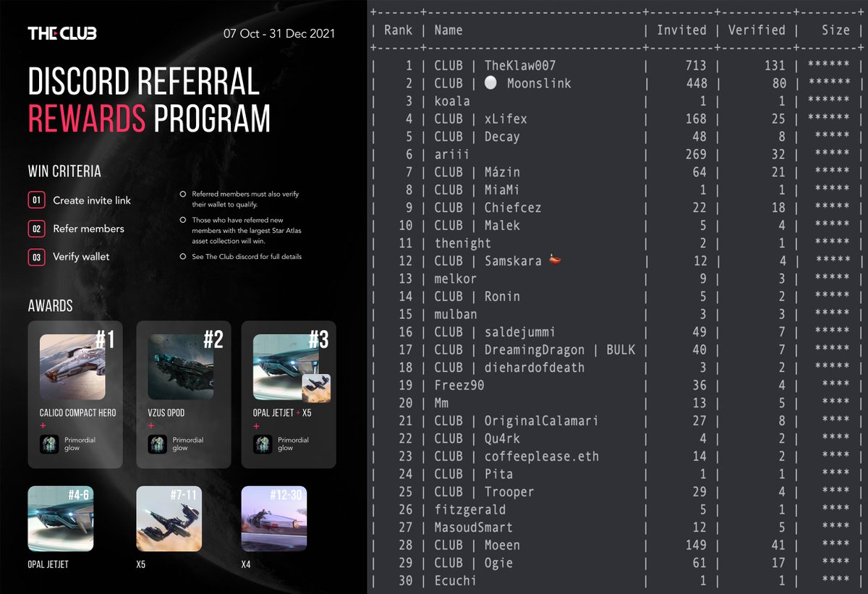Screen dimensions: 868x594
Task: Select the name 'thenight'
Action: [463, 243]
